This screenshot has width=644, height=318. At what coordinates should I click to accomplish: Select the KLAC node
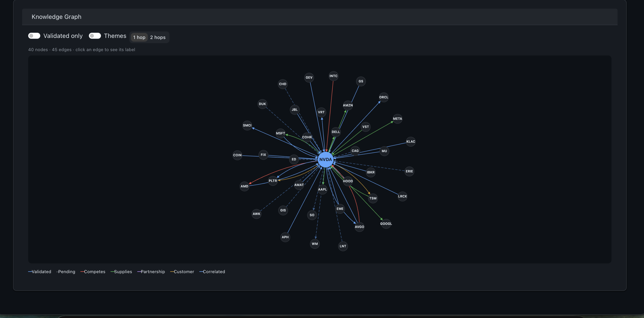point(410,141)
